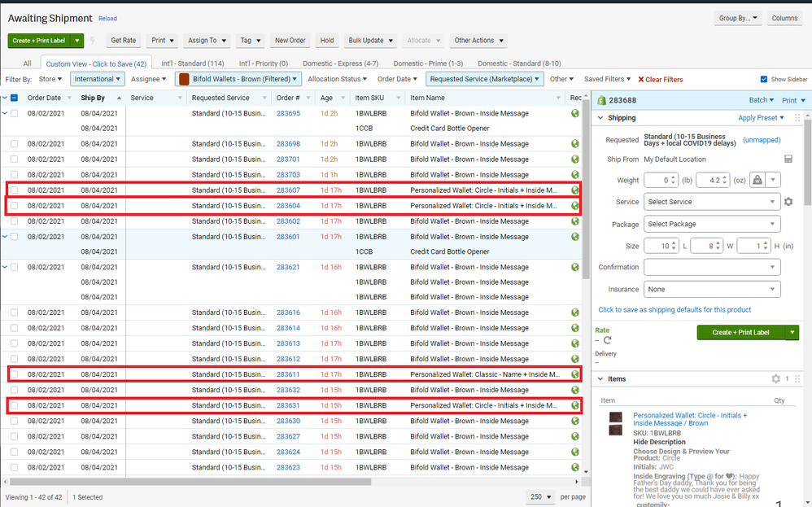Open the Ship From calculator icon

pos(788,160)
